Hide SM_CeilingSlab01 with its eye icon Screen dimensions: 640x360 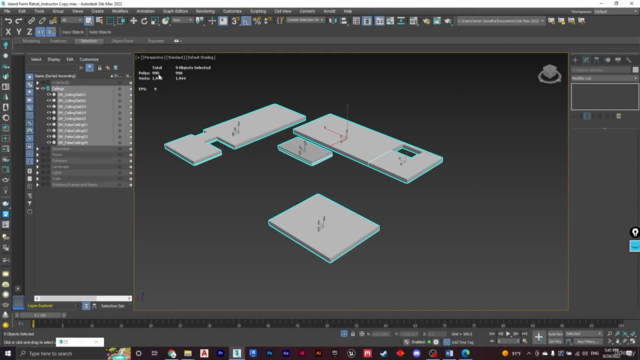(x=49, y=95)
